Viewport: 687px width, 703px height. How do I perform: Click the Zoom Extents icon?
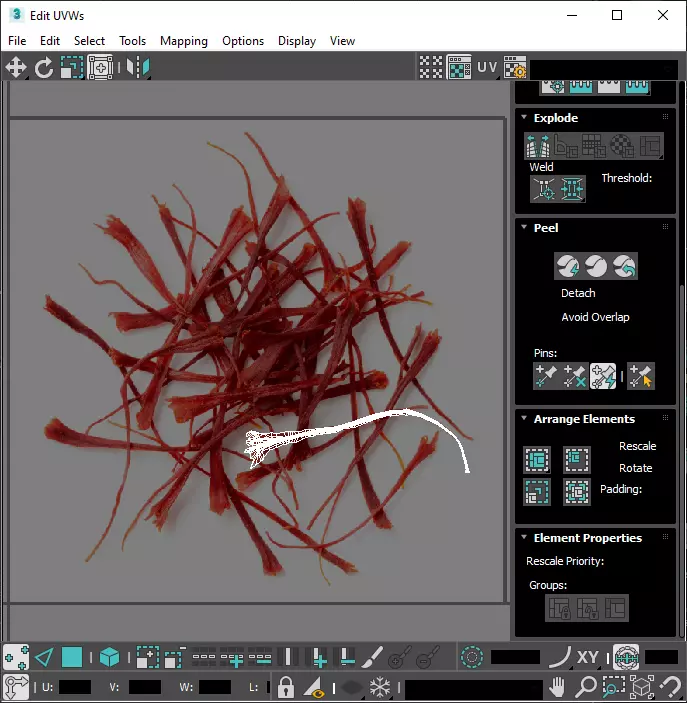click(x=642, y=687)
